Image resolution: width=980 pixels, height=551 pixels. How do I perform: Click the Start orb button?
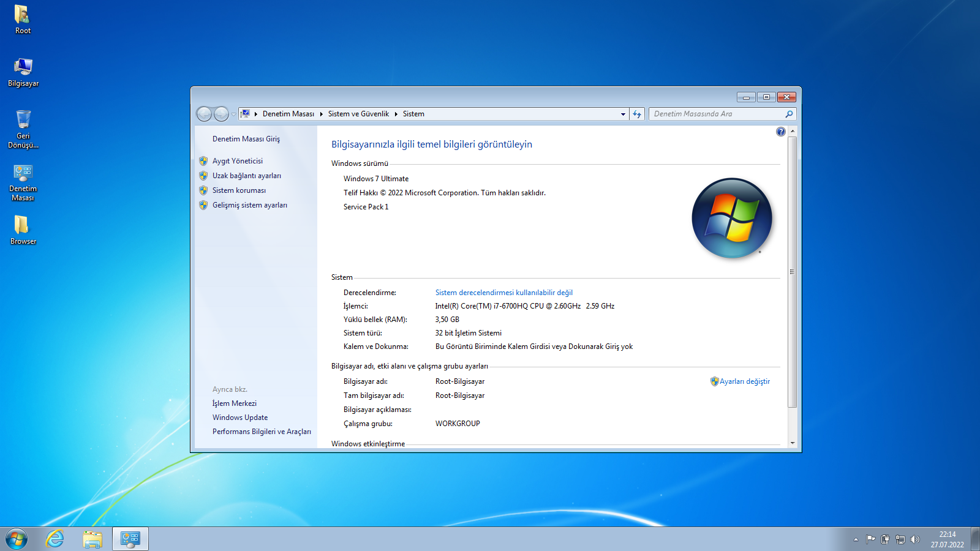pos(17,539)
